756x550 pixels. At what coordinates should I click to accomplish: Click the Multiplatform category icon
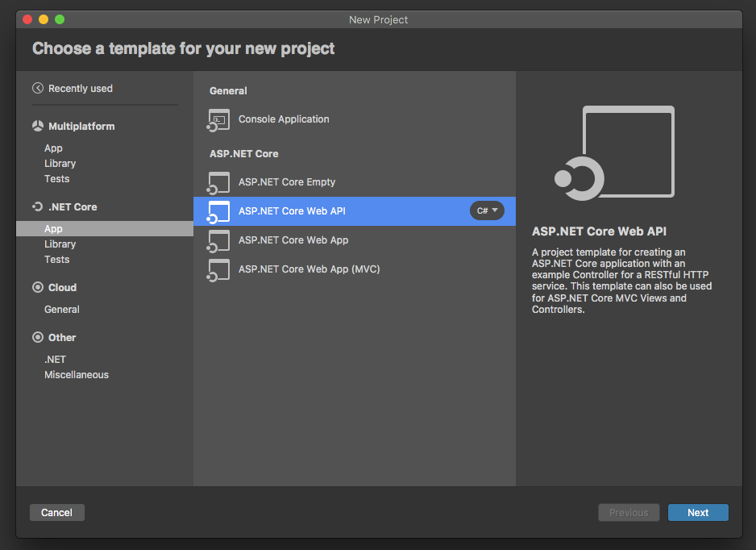pyautogui.click(x=38, y=126)
